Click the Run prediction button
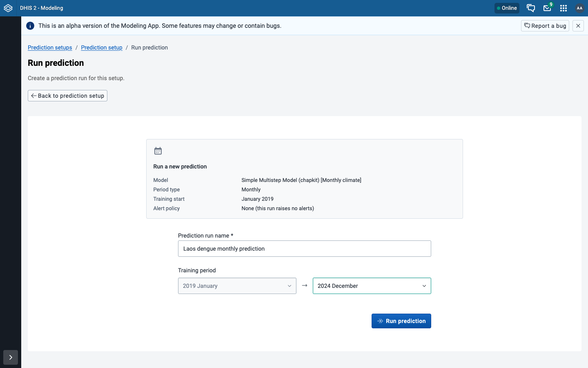Screen dimensions: 588x368 coord(401,321)
